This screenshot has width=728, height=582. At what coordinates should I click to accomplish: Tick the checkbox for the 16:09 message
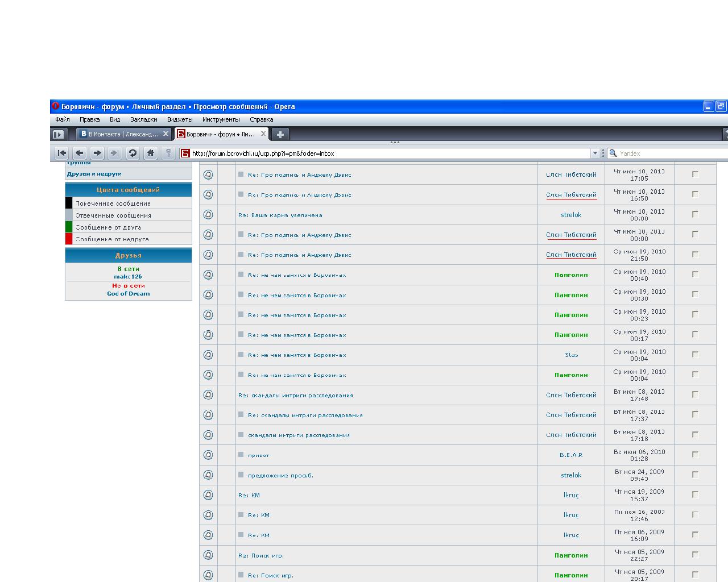click(x=695, y=535)
